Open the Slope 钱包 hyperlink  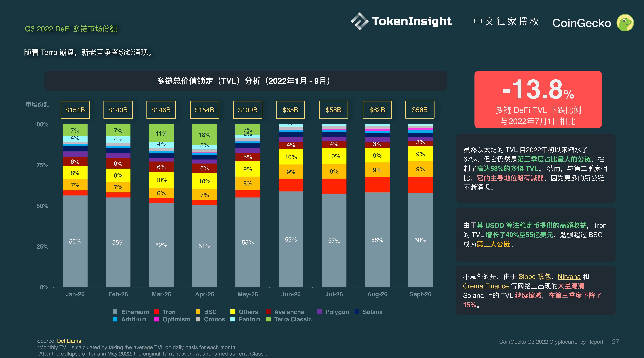pos(535,277)
